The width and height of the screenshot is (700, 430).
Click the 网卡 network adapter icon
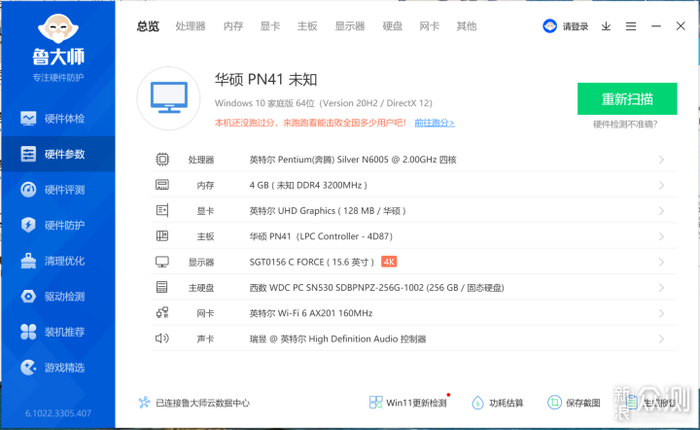click(x=162, y=313)
